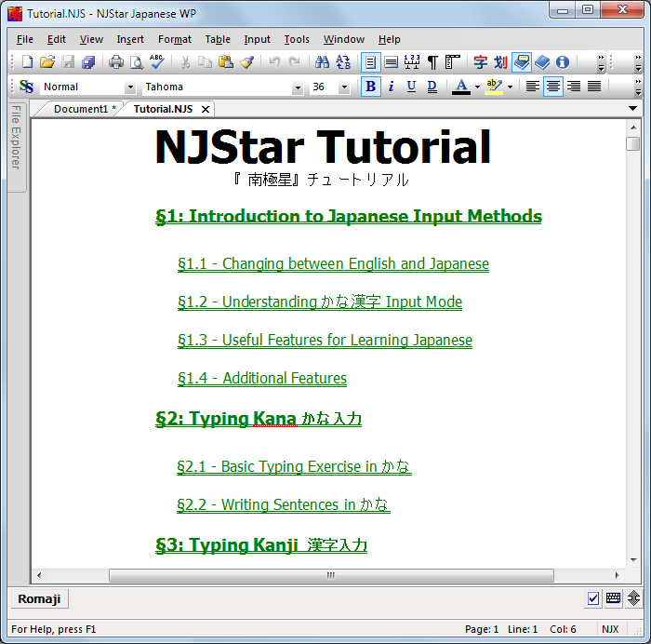Click the horizontal scrollbar right arrow
Viewport: 651px width, 644px height.
tap(617, 575)
